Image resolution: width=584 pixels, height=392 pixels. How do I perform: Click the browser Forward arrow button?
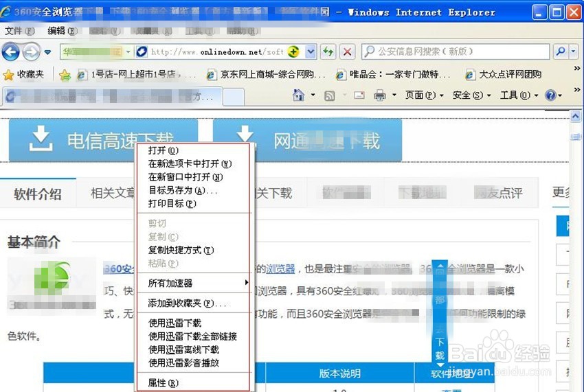click(x=32, y=51)
